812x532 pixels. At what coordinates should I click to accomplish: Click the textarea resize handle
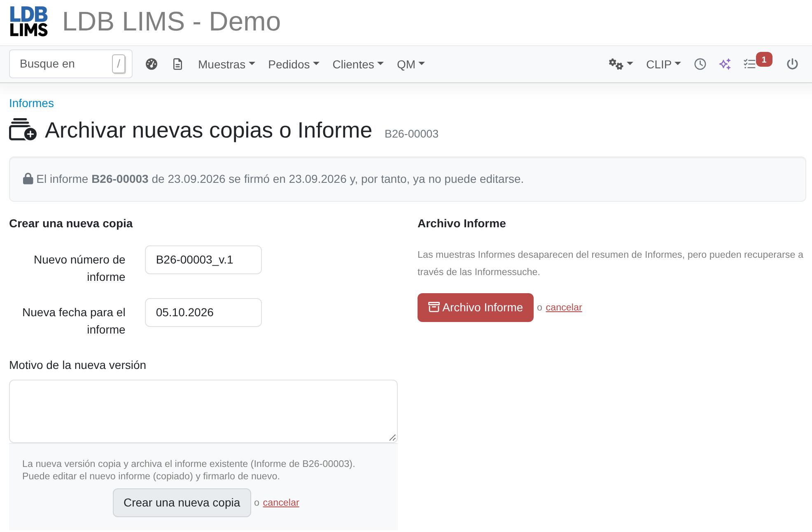point(393,438)
